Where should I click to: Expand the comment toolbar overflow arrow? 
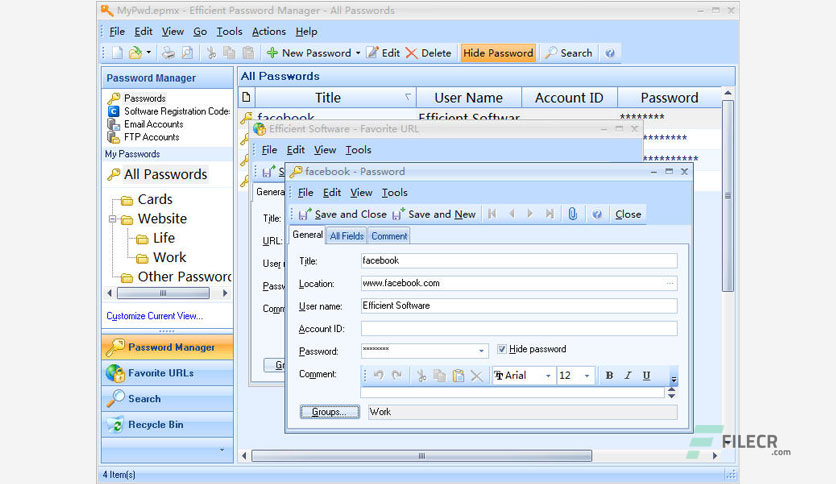pyautogui.click(x=673, y=379)
